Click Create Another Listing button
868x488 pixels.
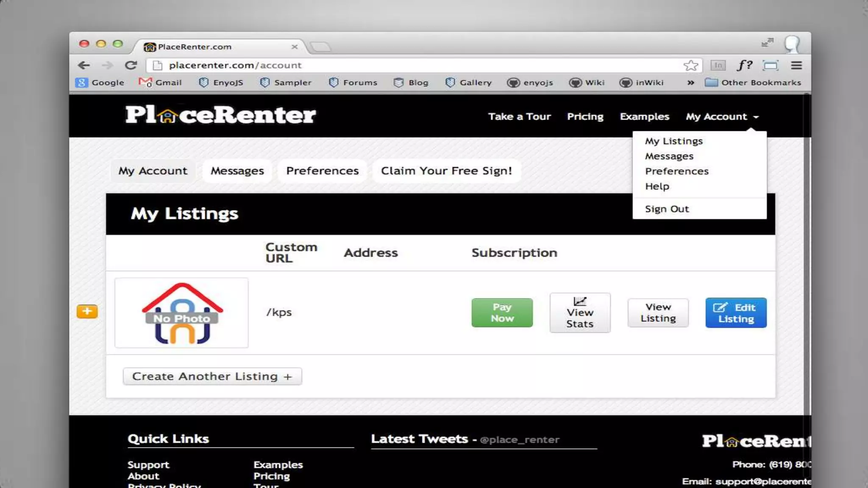point(212,376)
